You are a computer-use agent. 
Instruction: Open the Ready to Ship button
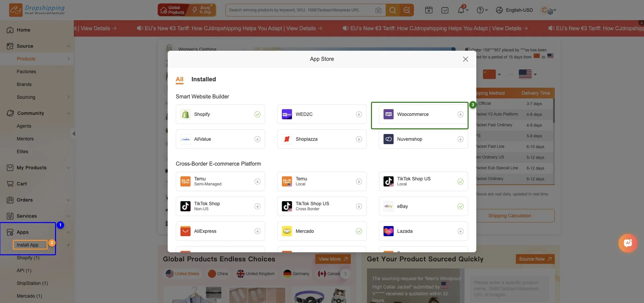pos(202,10)
